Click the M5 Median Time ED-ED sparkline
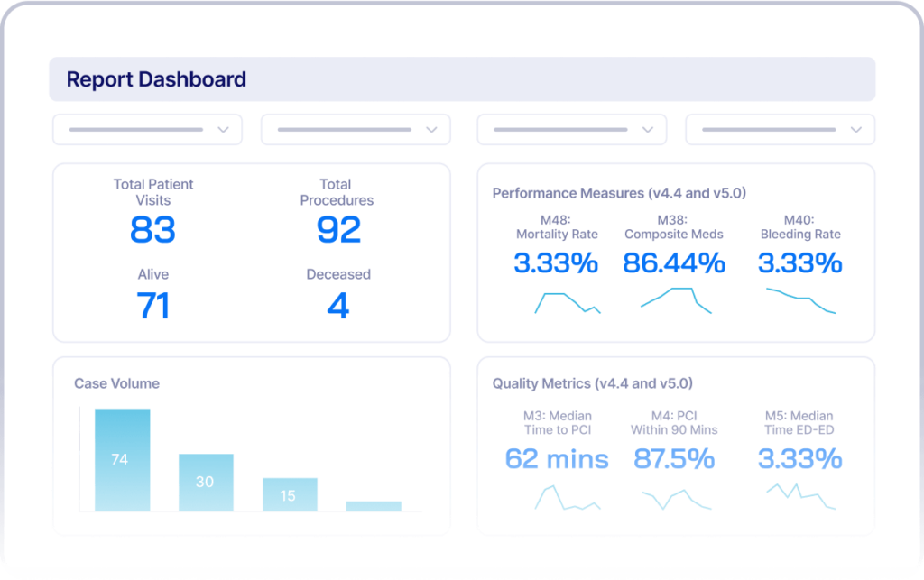924x580 pixels. pos(800,497)
